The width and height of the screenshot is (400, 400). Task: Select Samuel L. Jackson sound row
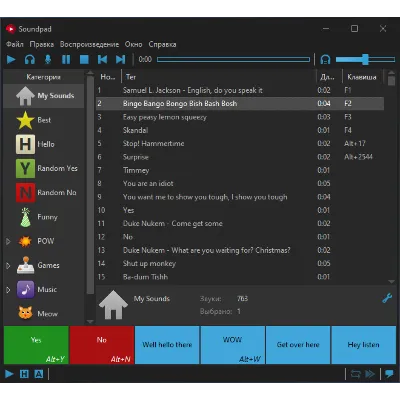point(240,90)
